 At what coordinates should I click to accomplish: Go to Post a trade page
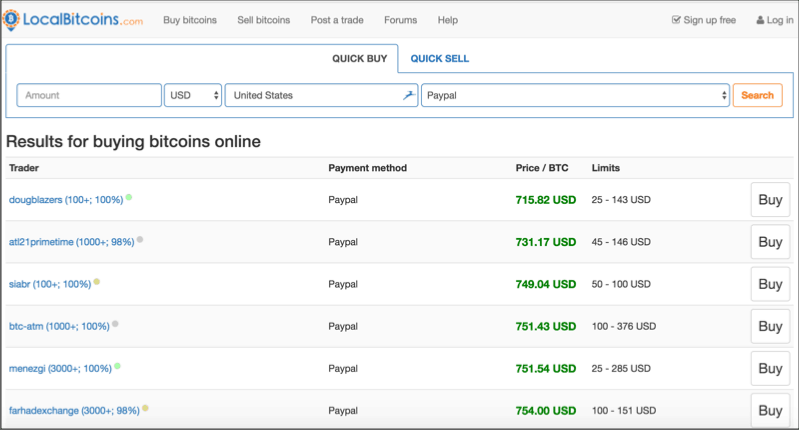pos(337,20)
